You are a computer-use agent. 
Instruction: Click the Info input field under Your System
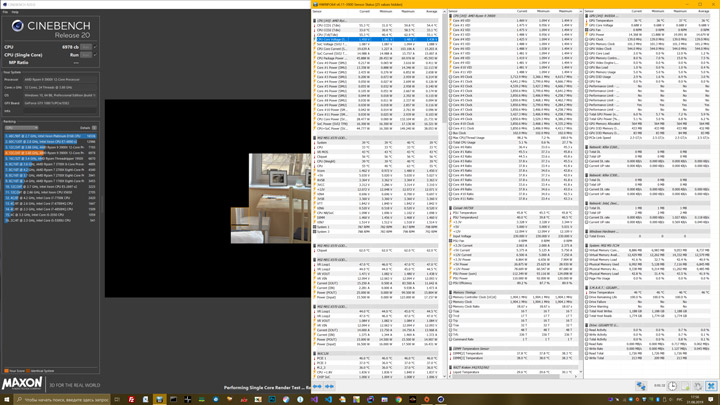pos(60,111)
